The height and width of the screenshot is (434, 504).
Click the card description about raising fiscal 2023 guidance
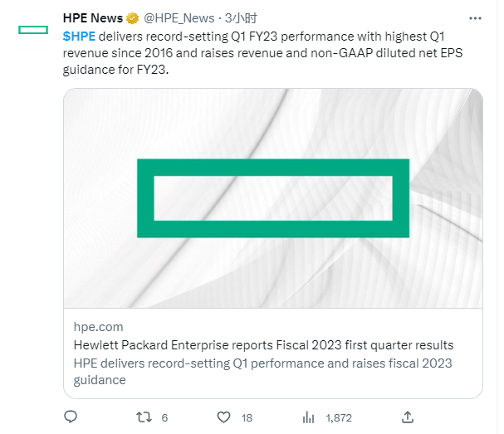click(263, 372)
